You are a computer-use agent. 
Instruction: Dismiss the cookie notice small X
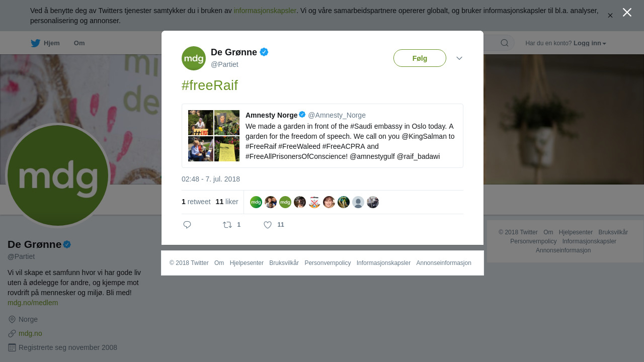610,16
